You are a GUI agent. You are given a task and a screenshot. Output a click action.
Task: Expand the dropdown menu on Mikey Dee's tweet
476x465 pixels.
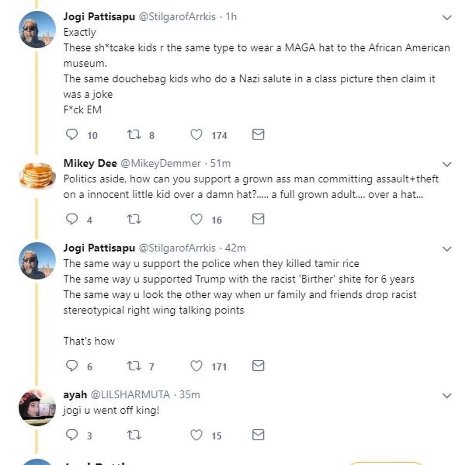tap(447, 164)
